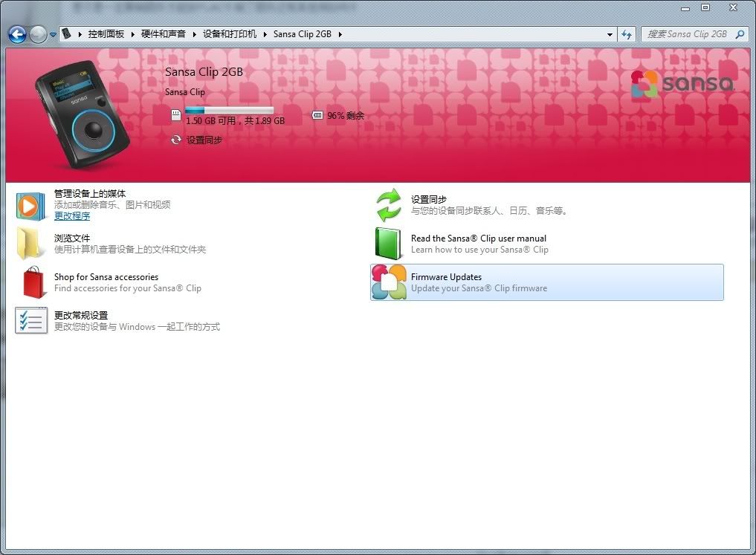Click the 更改程序 link
This screenshot has width=756, height=555.
coord(72,215)
